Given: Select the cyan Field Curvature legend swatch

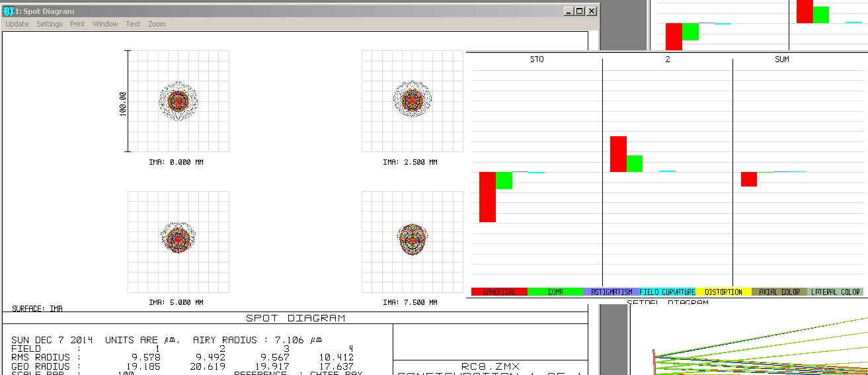Looking at the screenshot, I should pyautogui.click(x=667, y=292).
